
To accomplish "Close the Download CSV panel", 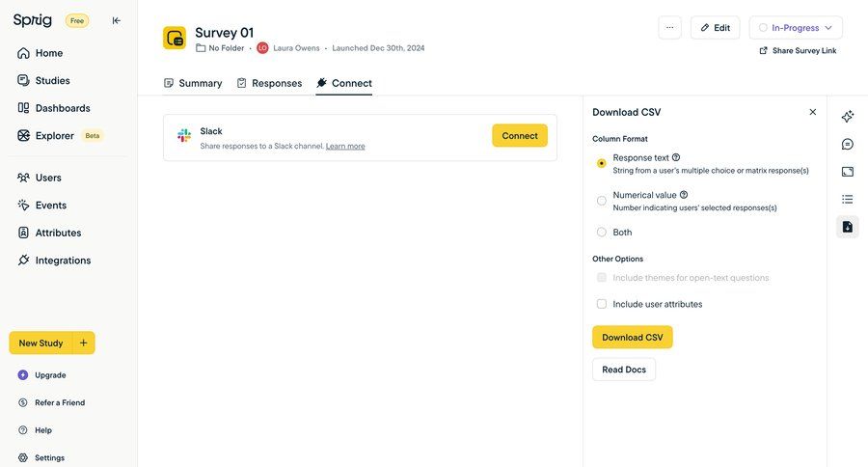I will [812, 112].
